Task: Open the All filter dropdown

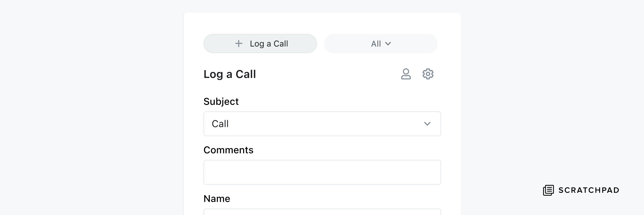Action: coord(380,43)
